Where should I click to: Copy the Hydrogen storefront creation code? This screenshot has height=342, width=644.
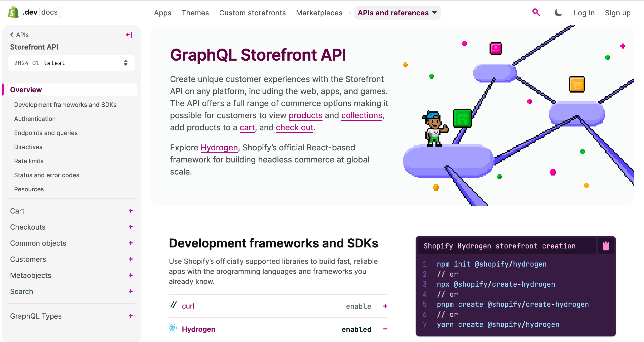(606, 246)
